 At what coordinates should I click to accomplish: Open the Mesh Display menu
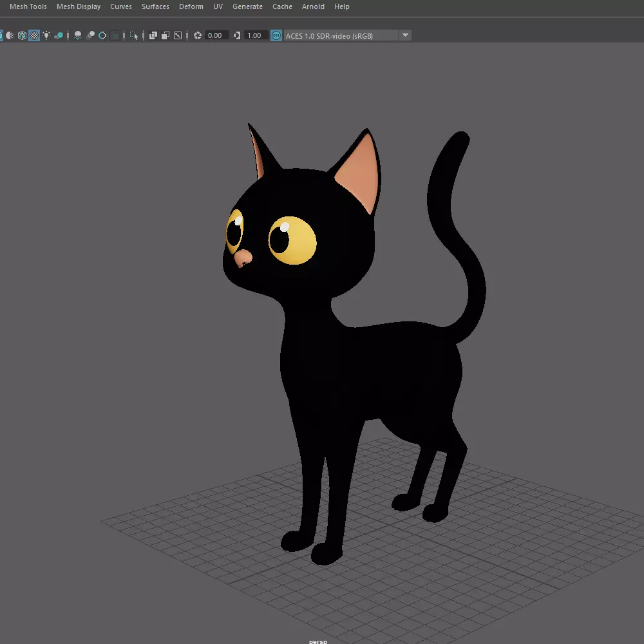tap(79, 6)
